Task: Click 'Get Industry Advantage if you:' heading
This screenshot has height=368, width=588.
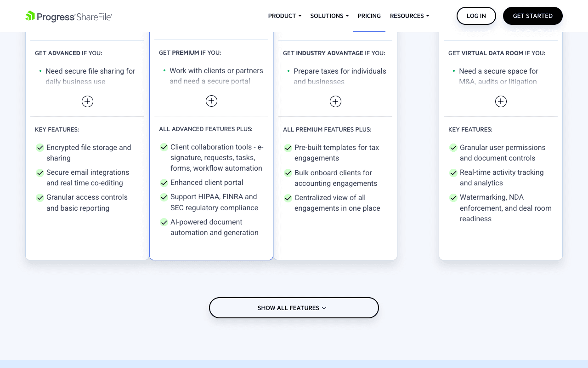Action: coord(334,53)
